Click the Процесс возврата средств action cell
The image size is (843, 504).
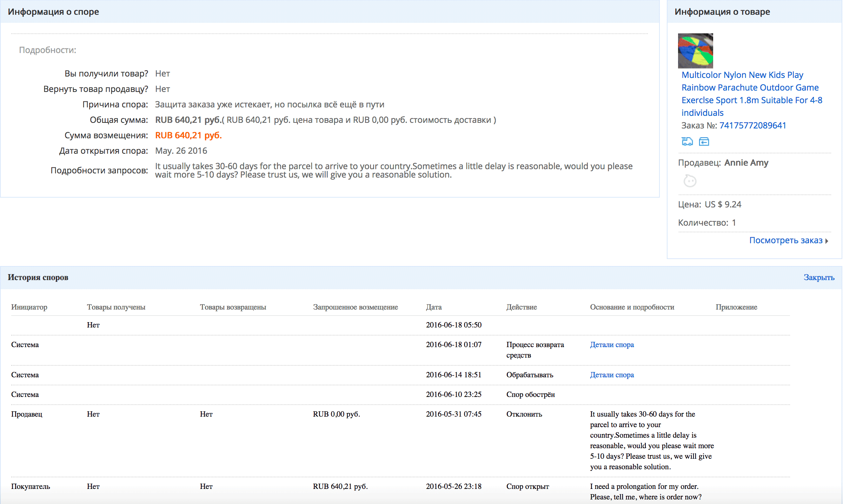[x=535, y=350]
